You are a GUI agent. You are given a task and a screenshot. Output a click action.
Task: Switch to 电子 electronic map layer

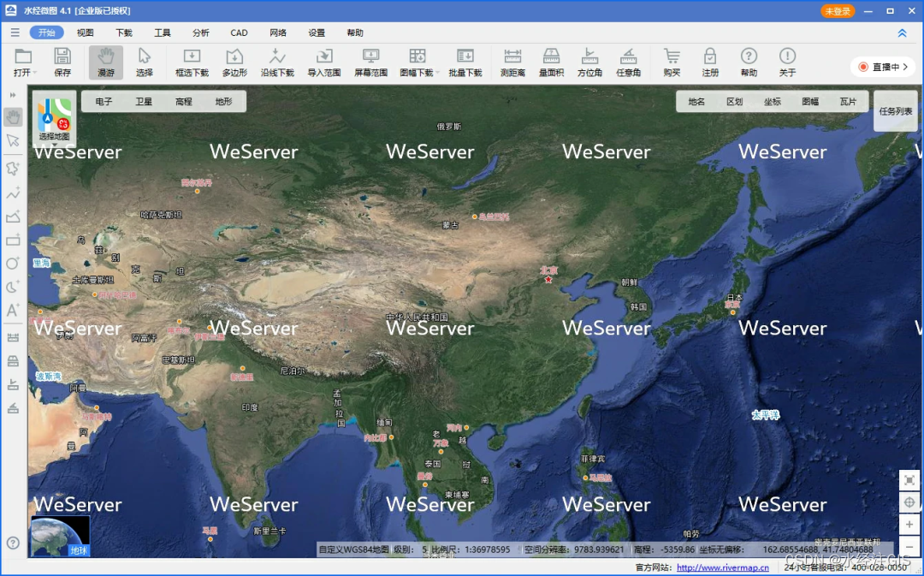click(x=104, y=101)
